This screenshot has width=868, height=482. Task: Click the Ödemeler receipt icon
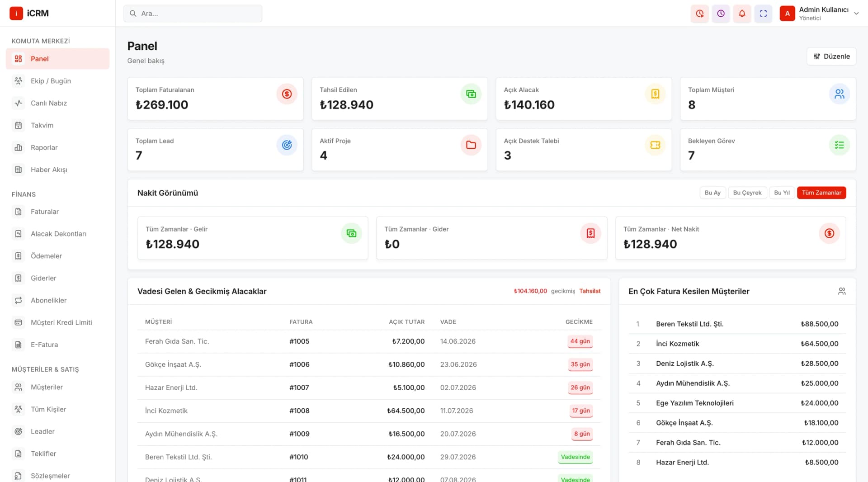[x=18, y=256]
